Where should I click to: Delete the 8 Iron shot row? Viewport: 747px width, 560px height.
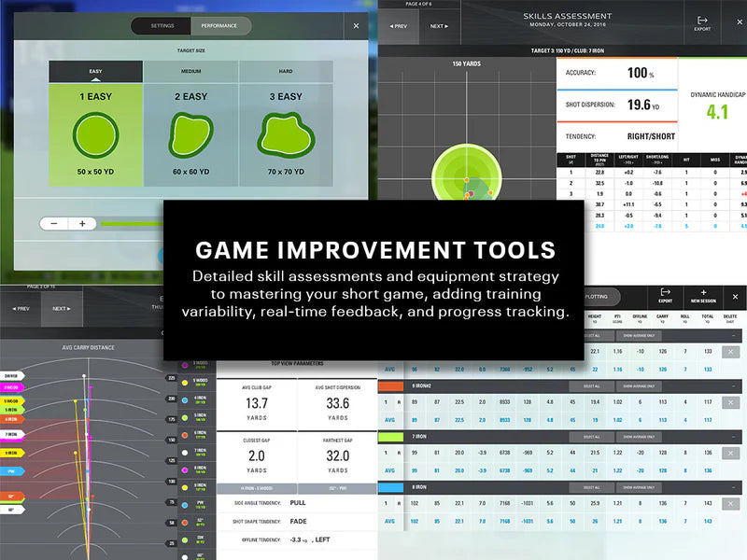pyautogui.click(x=731, y=504)
